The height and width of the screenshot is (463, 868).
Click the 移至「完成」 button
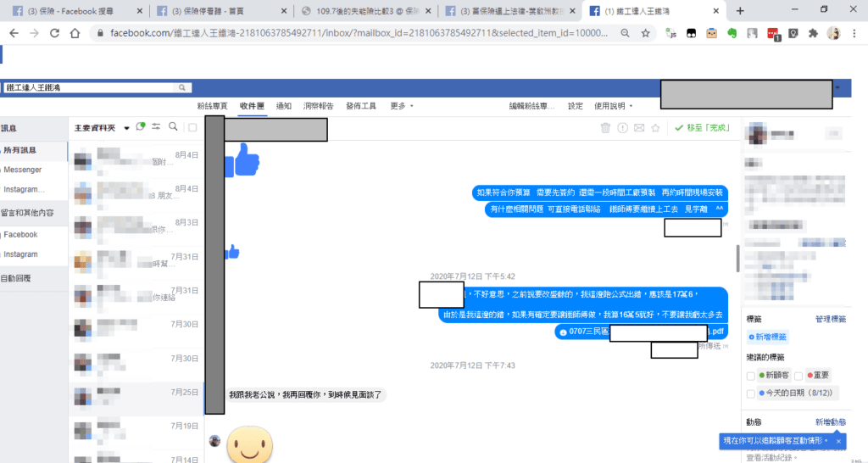[701, 128]
